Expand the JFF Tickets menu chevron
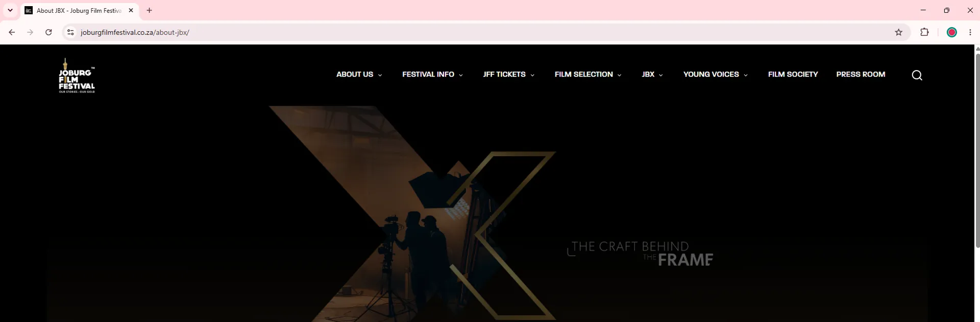 point(532,75)
